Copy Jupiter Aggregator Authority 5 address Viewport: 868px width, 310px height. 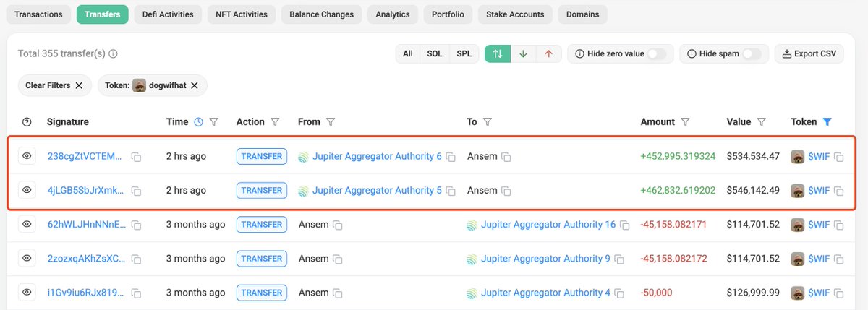(x=451, y=191)
